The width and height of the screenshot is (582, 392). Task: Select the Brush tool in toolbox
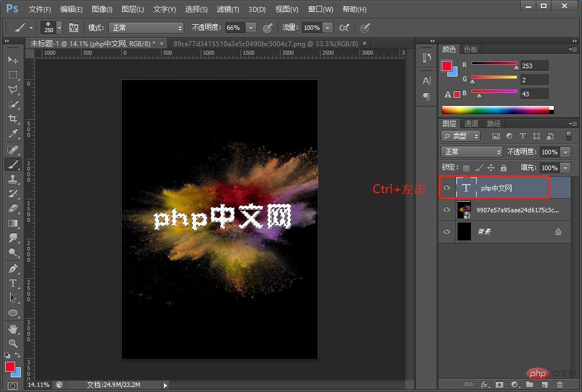click(13, 164)
